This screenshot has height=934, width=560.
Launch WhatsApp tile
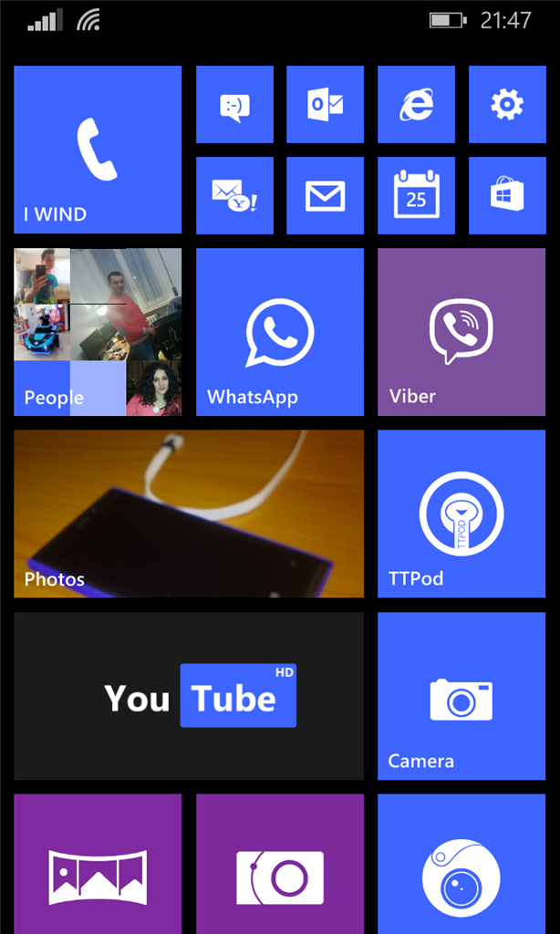[280, 332]
